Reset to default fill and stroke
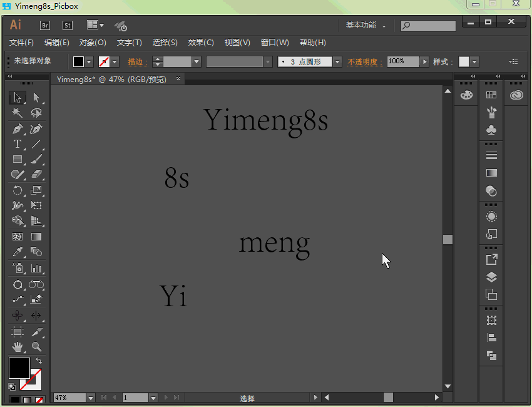Image resolution: width=532 pixels, height=407 pixels. [x=12, y=386]
